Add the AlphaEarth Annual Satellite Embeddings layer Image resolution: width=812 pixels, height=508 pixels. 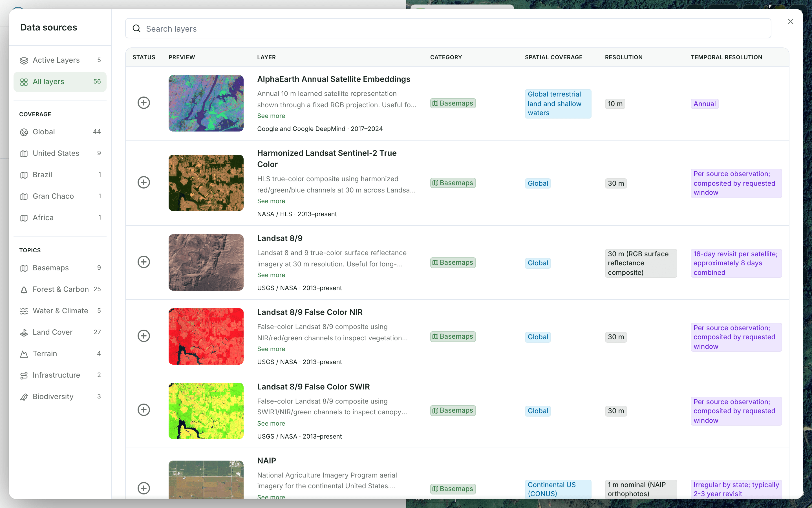point(144,103)
